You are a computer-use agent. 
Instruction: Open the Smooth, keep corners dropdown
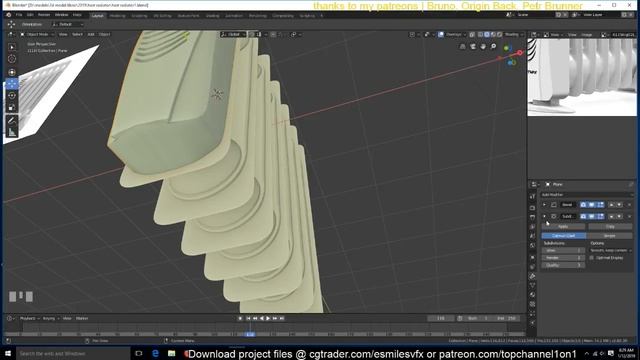pos(610,251)
